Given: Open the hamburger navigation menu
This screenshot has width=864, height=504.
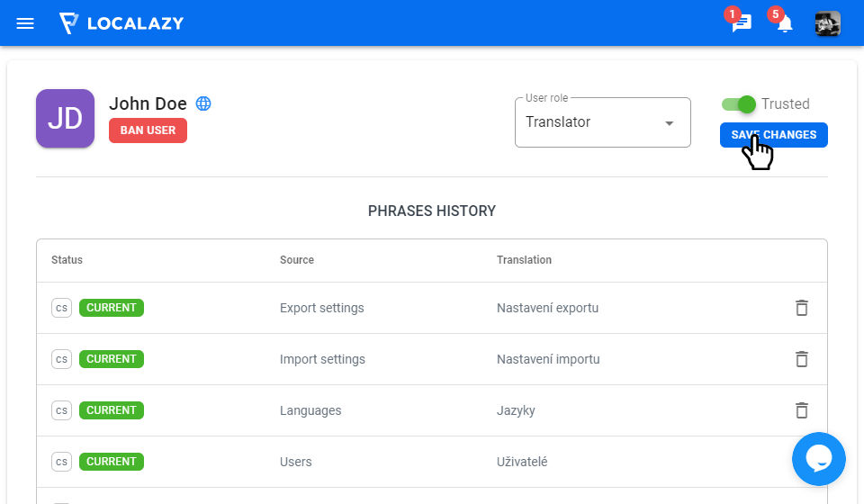Looking at the screenshot, I should (25, 23).
